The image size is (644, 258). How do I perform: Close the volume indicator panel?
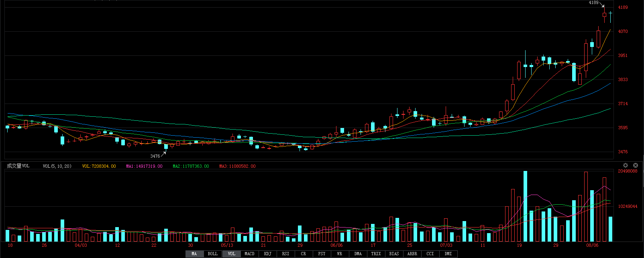tap(636, 165)
